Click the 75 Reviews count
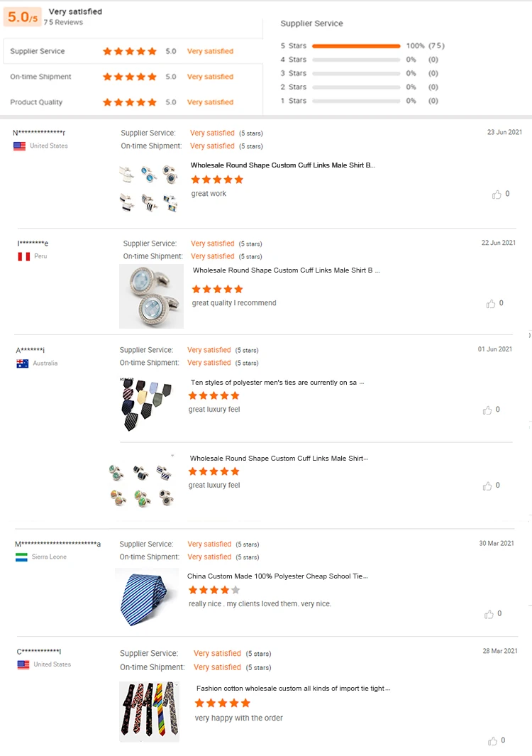The image size is (532, 756). coord(63,23)
